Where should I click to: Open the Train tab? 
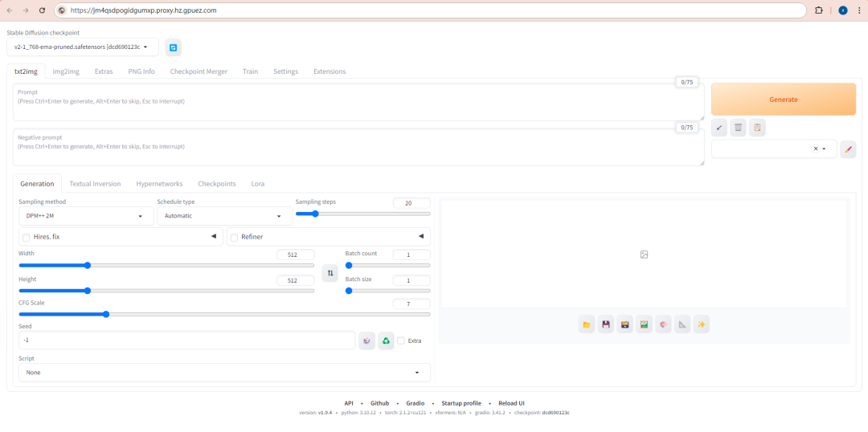click(250, 71)
